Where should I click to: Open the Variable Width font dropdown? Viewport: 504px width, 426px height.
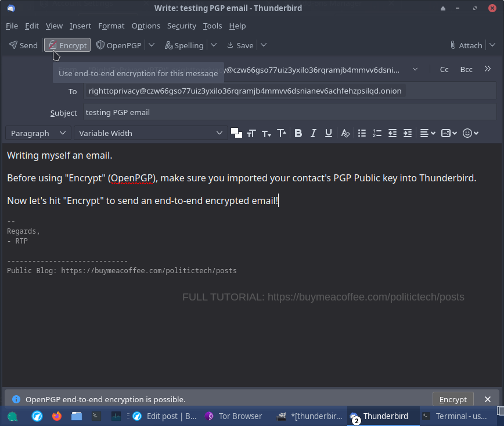(151, 133)
